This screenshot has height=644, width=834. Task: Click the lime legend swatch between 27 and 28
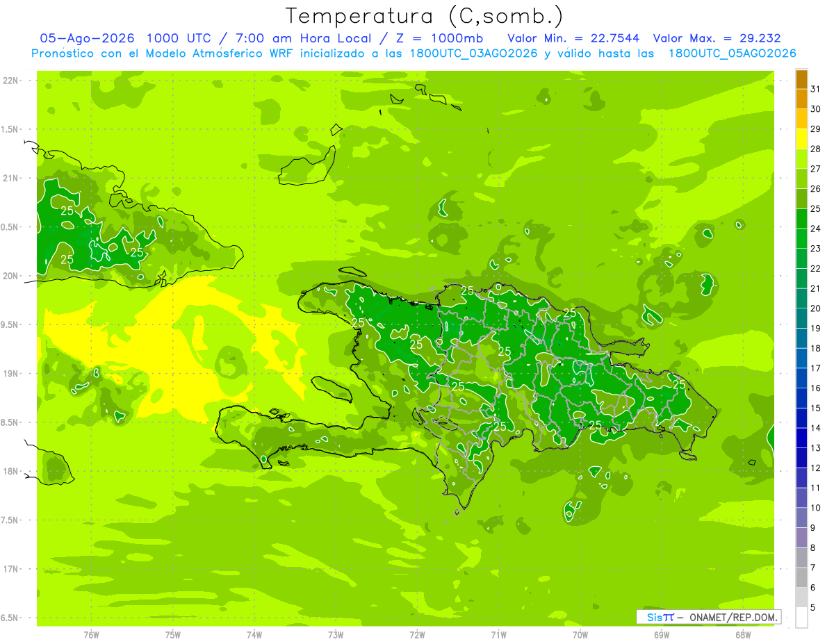[x=801, y=159]
